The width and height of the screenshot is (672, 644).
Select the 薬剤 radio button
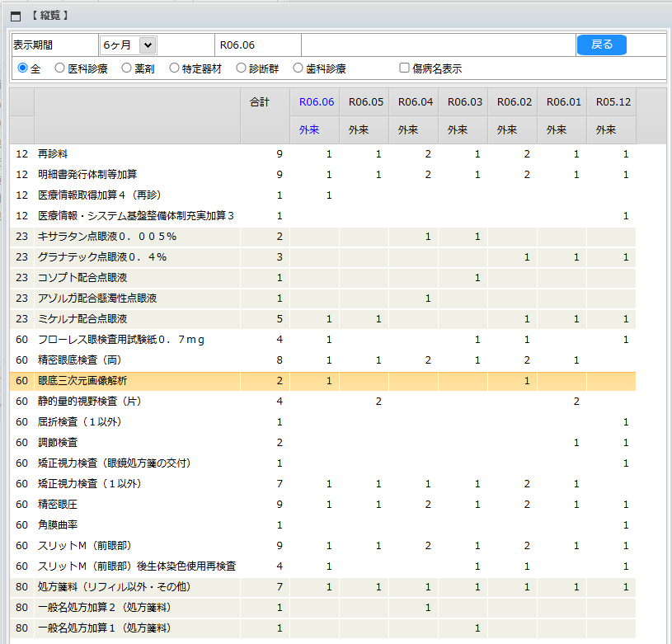pyautogui.click(x=126, y=68)
